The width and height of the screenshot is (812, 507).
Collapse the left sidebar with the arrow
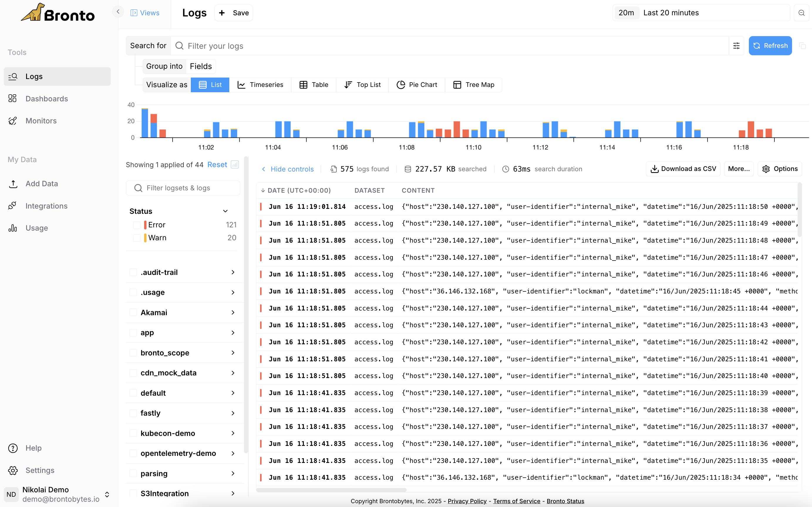coord(118,11)
